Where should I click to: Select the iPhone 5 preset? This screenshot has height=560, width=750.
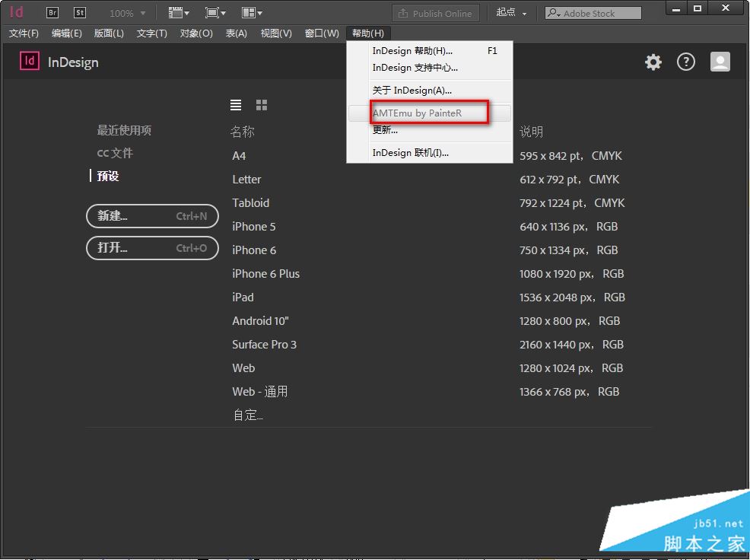click(x=253, y=227)
